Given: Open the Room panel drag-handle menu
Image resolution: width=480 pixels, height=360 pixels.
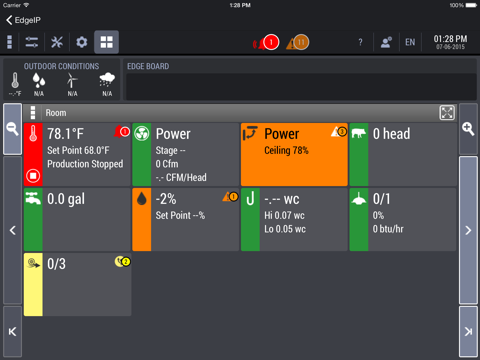Looking at the screenshot, I should pos(33,113).
